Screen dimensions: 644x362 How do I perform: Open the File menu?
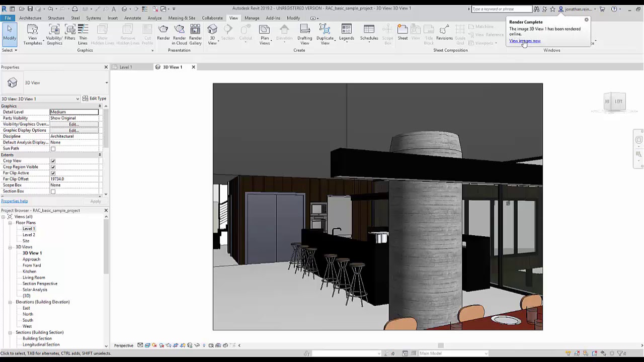pyautogui.click(x=8, y=18)
